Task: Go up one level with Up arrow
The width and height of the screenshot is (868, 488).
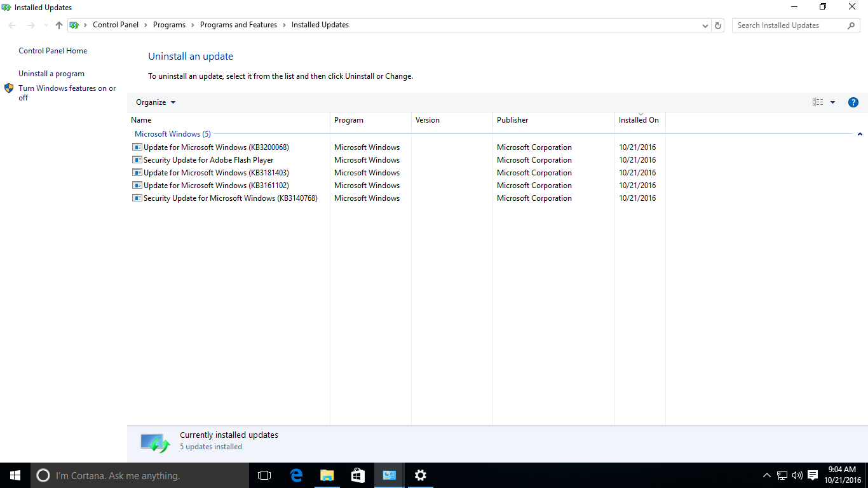Action: 59,25
